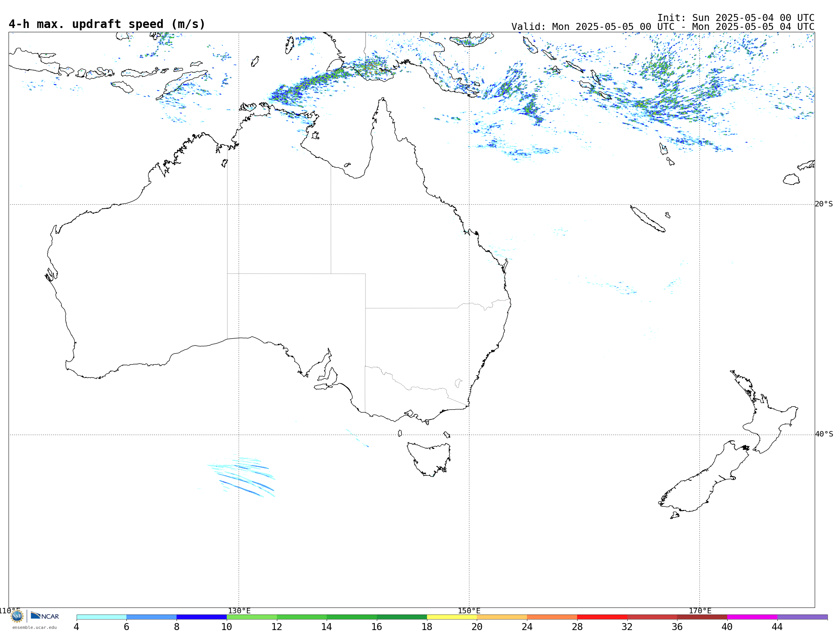This screenshot has height=632, width=840.
Task: Click the muted red 32-36 colorbar swatch
Action: tap(652, 617)
